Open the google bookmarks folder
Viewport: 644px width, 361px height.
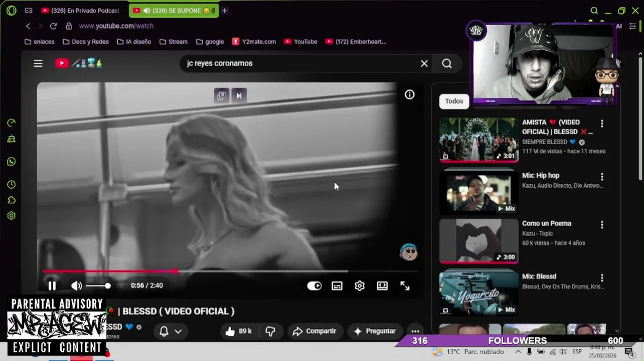(210, 42)
